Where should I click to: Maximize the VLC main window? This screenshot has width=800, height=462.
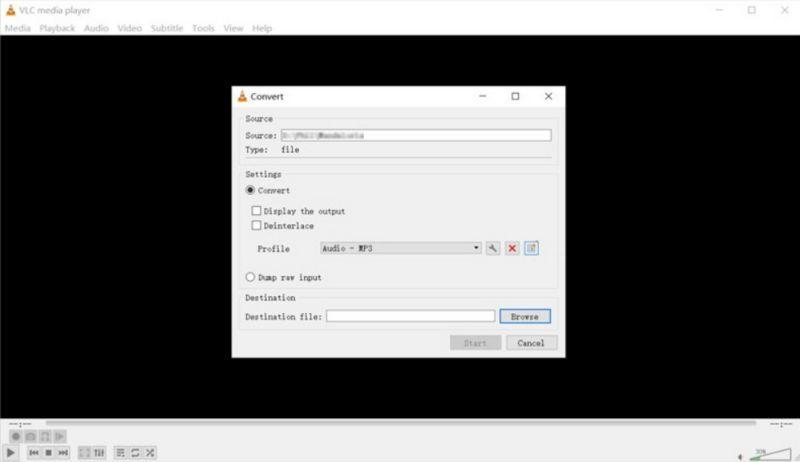point(752,10)
